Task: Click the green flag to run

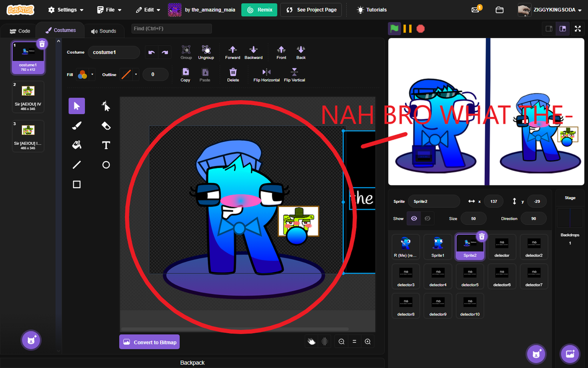Action: (394, 29)
